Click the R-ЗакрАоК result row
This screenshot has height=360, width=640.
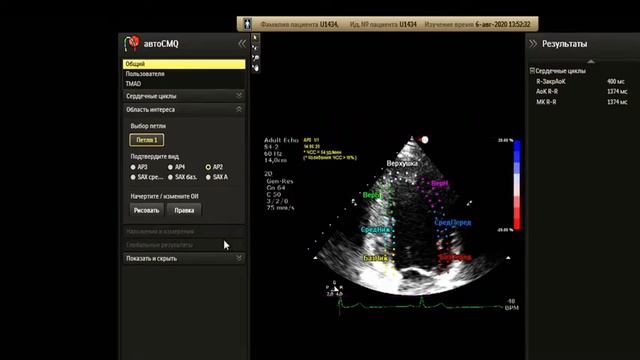coord(582,81)
